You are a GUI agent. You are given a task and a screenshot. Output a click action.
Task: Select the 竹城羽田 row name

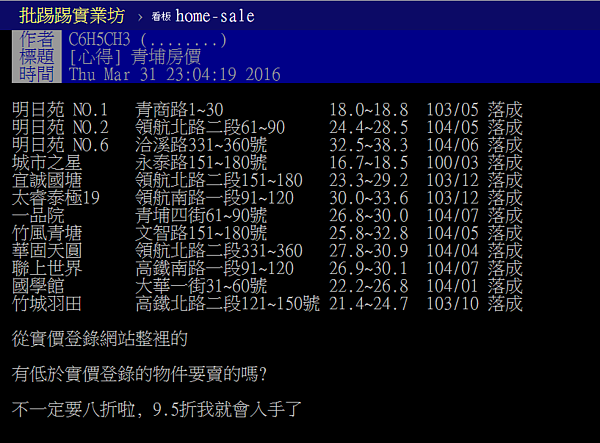point(47,303)
